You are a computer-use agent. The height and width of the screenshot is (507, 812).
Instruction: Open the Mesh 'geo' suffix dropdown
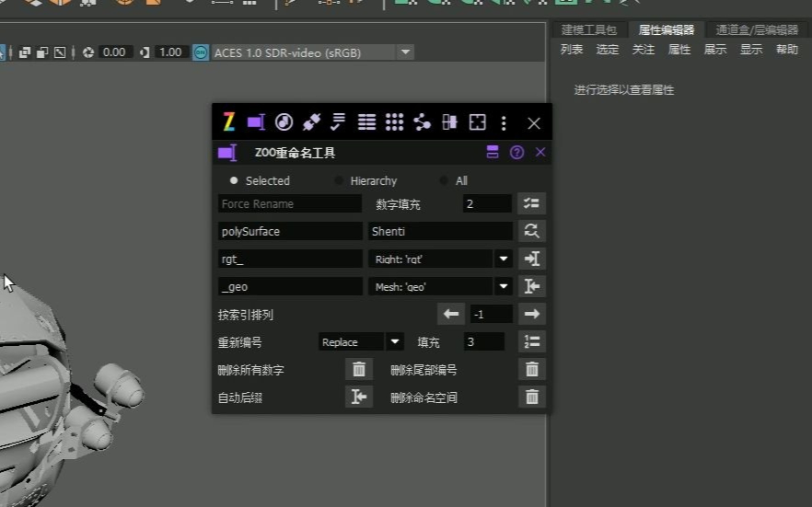(504, 286)
